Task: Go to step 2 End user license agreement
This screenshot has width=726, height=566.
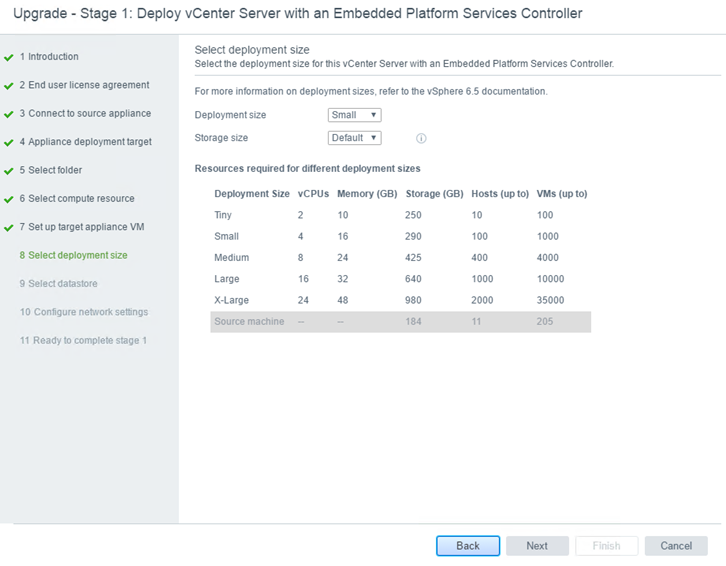Action: [84, 85]
